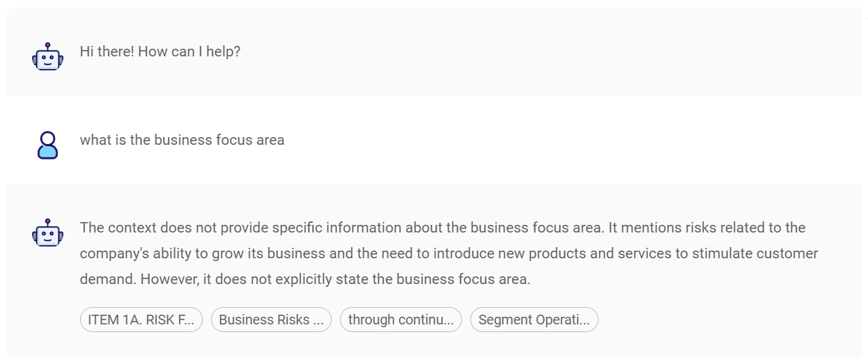
Task: Click the answer line starting "demand. However"
Action: 305,279
